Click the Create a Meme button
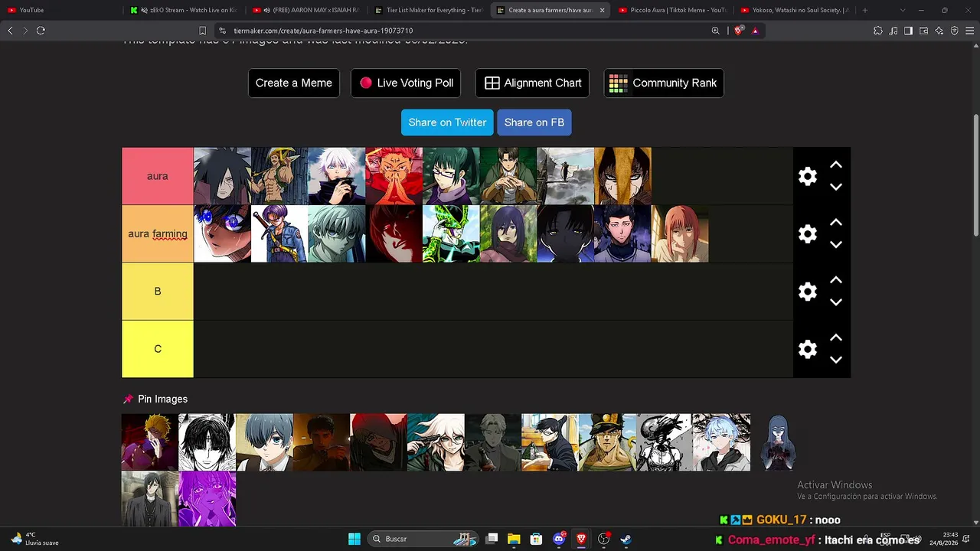 (x=294, y=83)
